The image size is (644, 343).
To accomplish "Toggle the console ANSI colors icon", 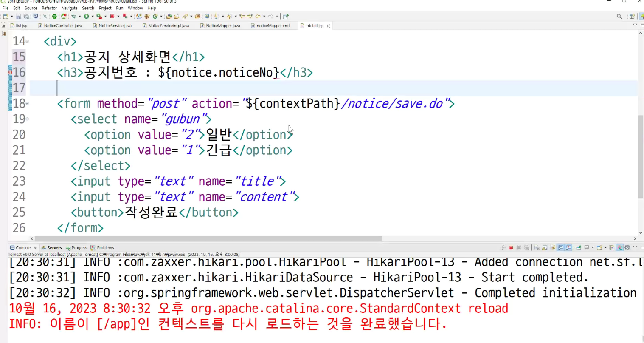I will point(620,248).
